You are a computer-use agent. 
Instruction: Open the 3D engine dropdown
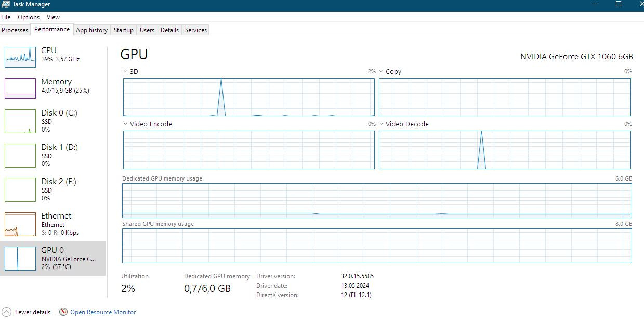(x=125, y=71)
